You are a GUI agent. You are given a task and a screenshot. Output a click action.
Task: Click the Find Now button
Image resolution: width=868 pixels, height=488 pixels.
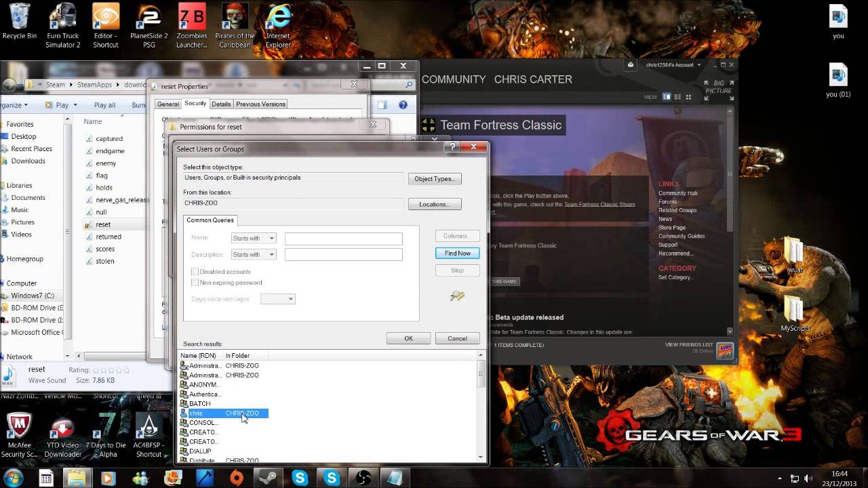(x=458, y=253)
